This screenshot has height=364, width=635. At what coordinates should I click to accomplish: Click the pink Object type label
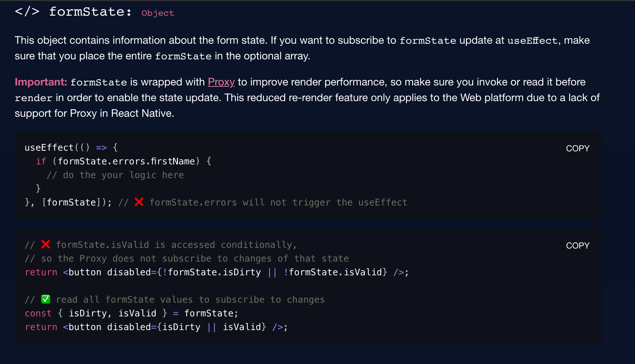click(x=158, y=13)
